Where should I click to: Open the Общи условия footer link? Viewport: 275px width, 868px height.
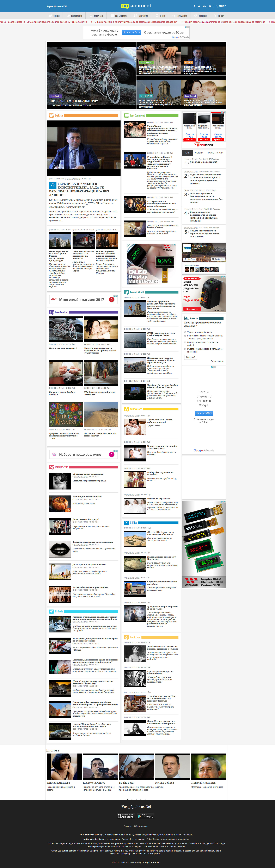coord(141,826)
